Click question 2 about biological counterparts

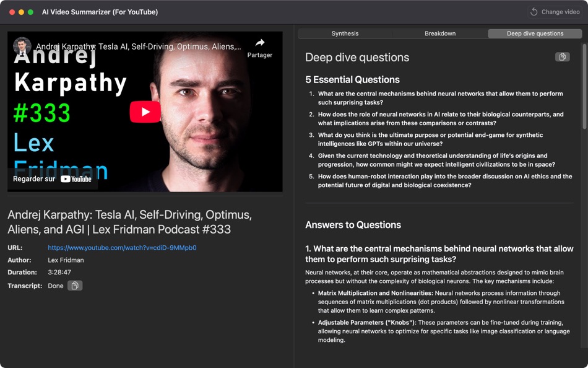point(441,119)
